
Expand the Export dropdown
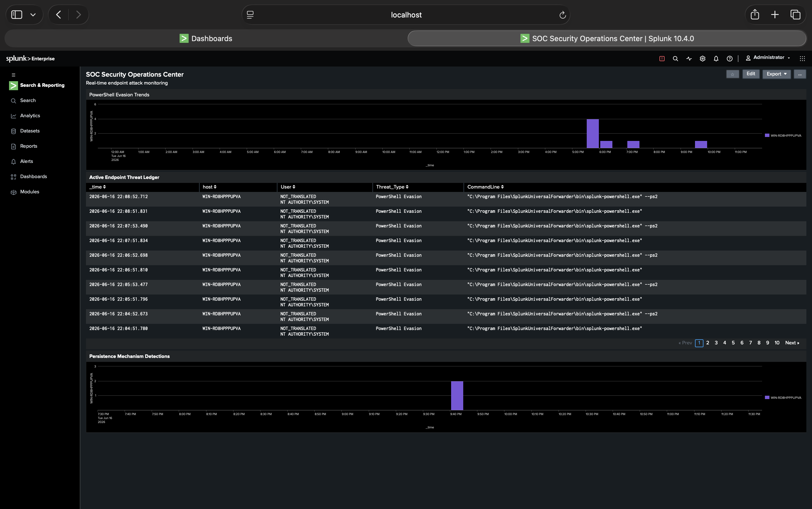[777, 74]
